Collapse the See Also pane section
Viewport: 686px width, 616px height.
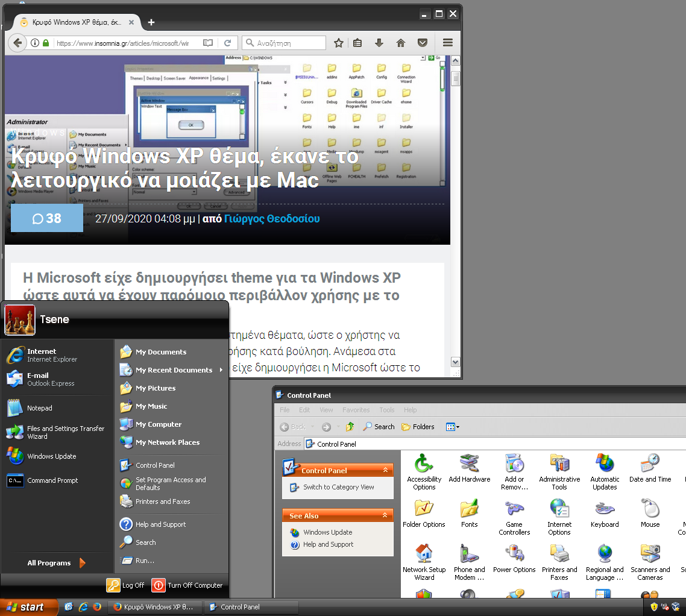pyautogui.click(x=385, y=515)
